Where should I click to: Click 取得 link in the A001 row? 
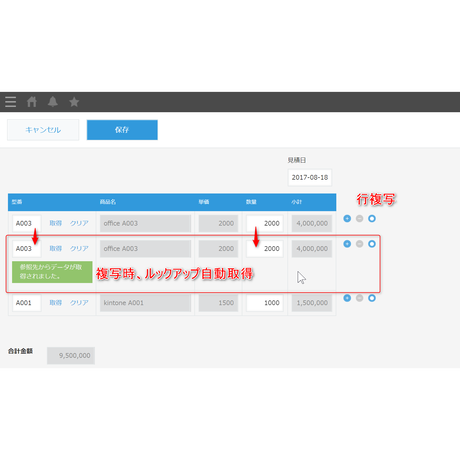point(56,303)
